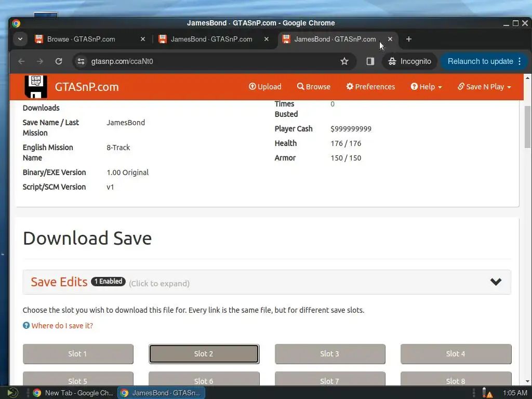Click the Chrome icon in title bar
Viewport: 532px width, 399px height.
coord(16,23)
